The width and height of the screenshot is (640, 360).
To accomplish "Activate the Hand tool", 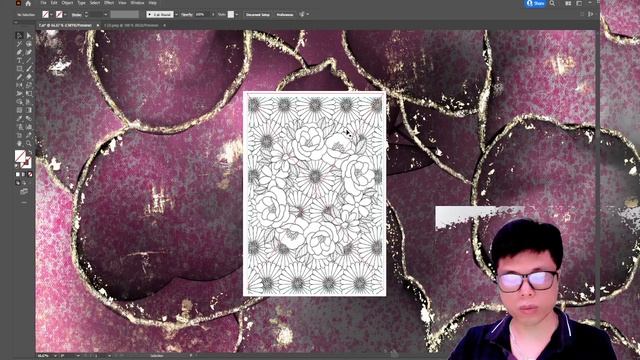I will pyautogui.click(x=19, y=143).
